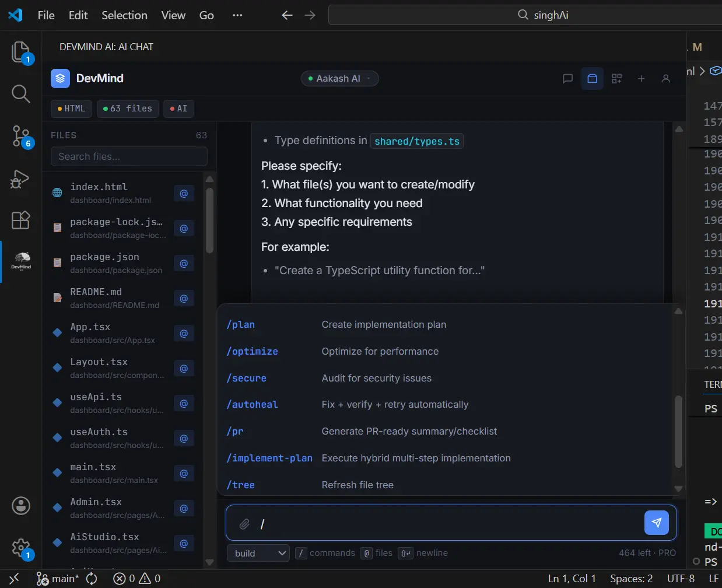Mention App.tsx with its @ button

pyautogui.click(x=184, y=334)
